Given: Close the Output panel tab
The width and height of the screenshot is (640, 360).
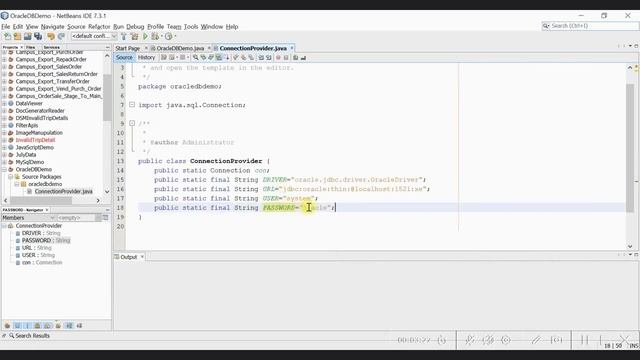Looking at the screenshot, I should coord(142,257).
